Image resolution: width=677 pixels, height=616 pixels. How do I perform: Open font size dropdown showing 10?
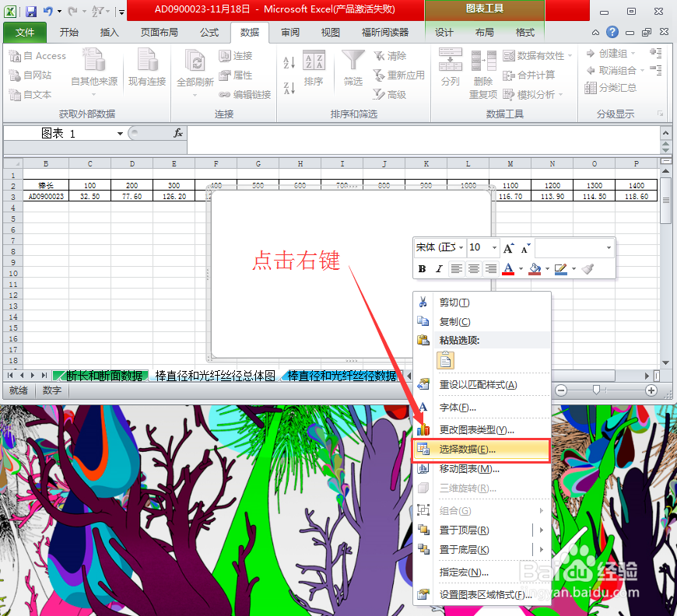494,248
